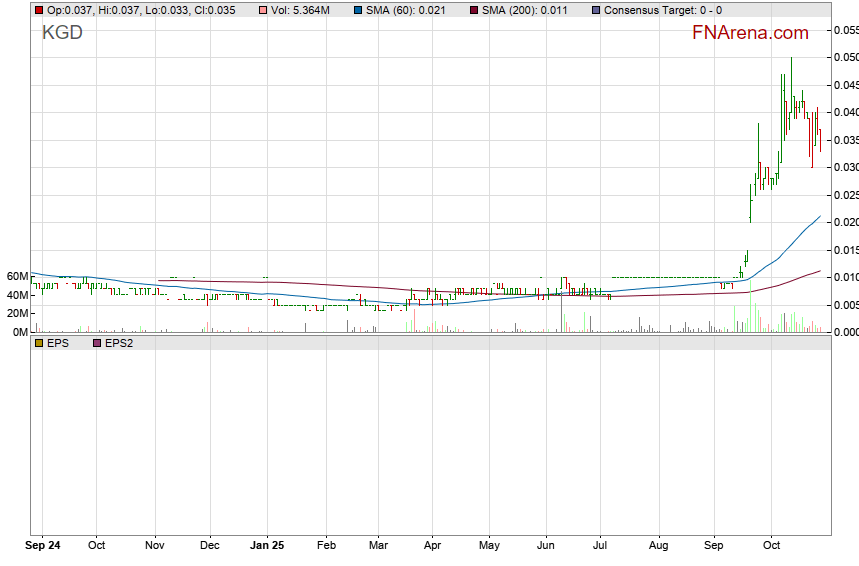Select the SMA (60): 0.021 legend text
The image size is (859, 566).
point(406,10)
